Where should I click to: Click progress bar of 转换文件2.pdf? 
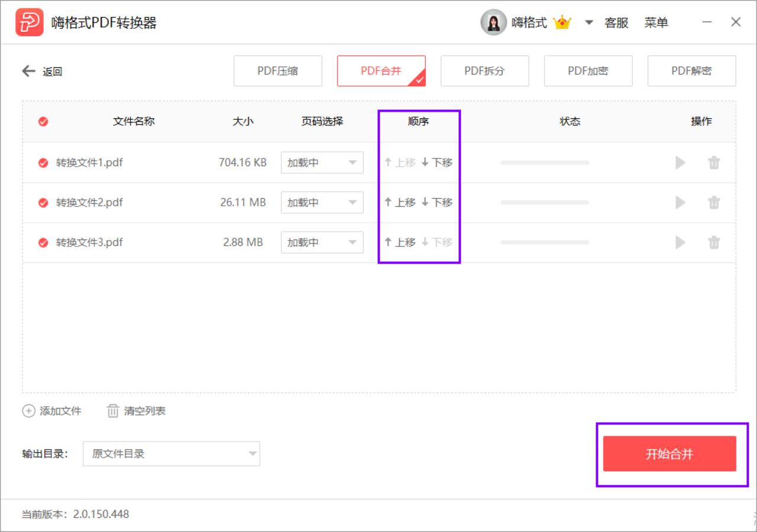click(x=545, y=203)
